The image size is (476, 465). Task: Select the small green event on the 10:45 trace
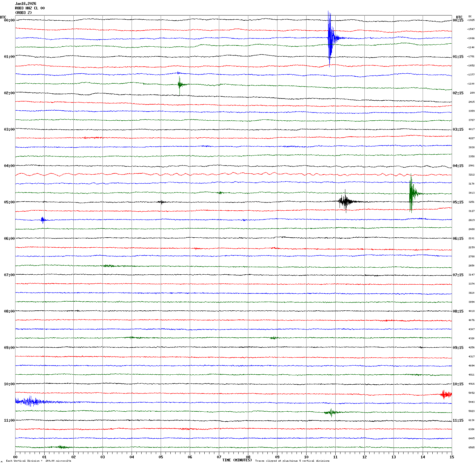tap(331, 412)
